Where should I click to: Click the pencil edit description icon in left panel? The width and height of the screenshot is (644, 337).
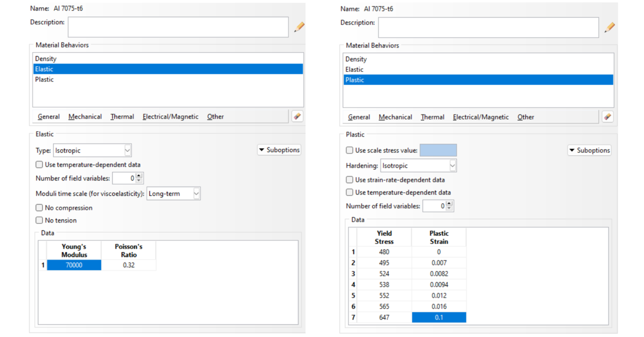299,27
